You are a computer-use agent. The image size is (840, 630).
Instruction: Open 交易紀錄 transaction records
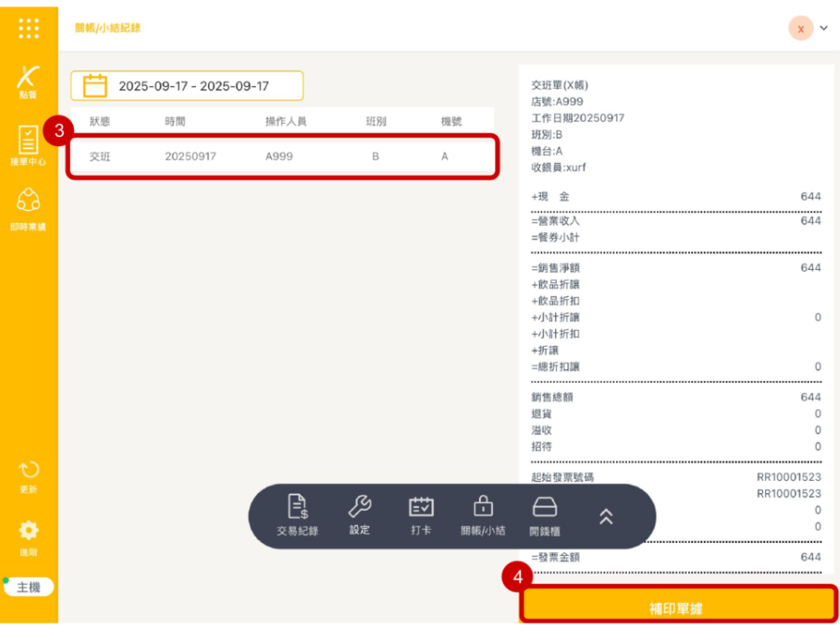[298, 516]
